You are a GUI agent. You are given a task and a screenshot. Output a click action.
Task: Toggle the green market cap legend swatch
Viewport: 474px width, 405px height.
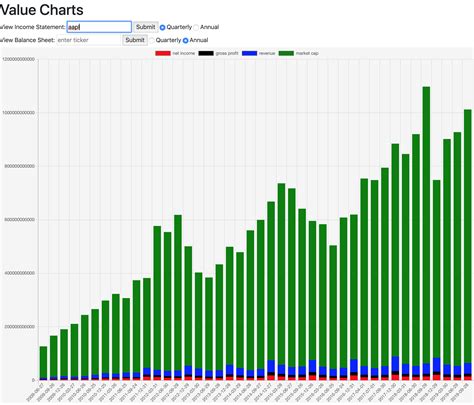(286, 53)
